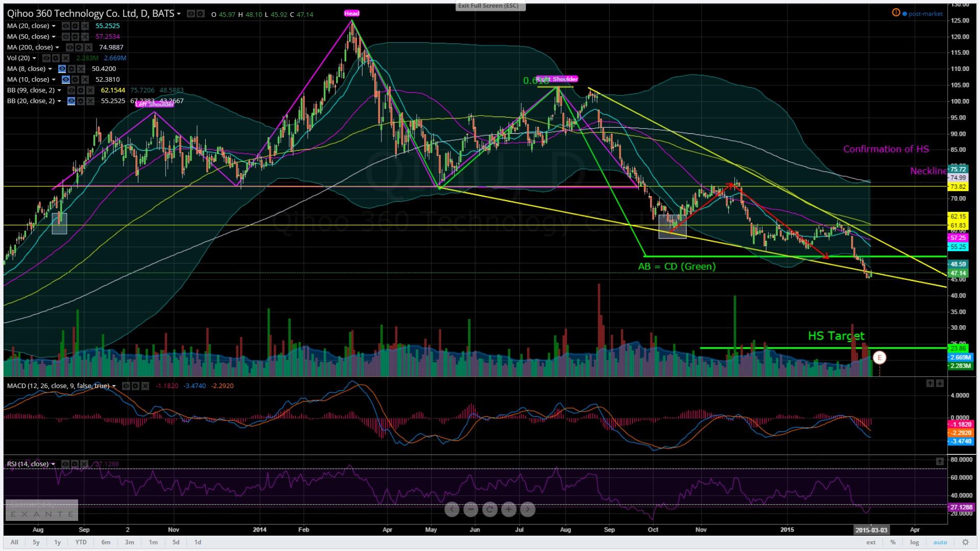Screen dimensions: 980x551
Task: Expand the RSI (14, close) dropdown arrow
Action: tap(53, 464)
